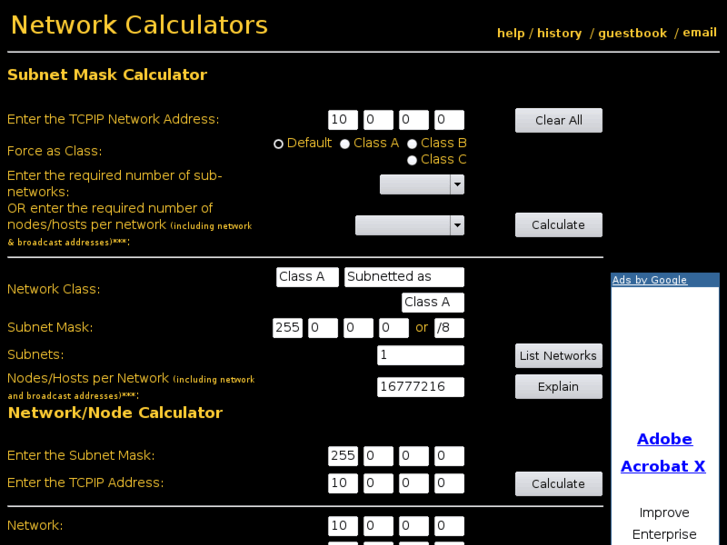
Task: Click Calculate in Subnet Mask Calculator
Action: 559,225
